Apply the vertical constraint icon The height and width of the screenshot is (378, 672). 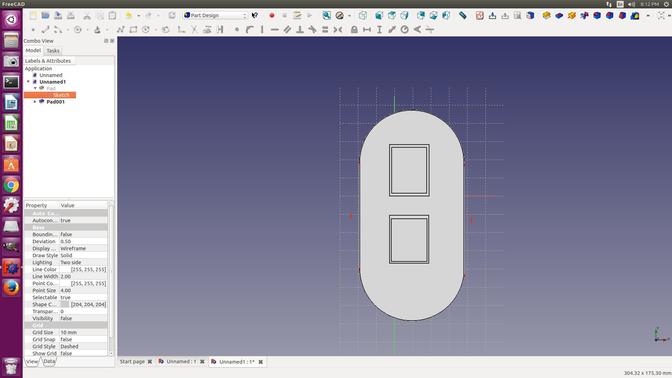262,30
